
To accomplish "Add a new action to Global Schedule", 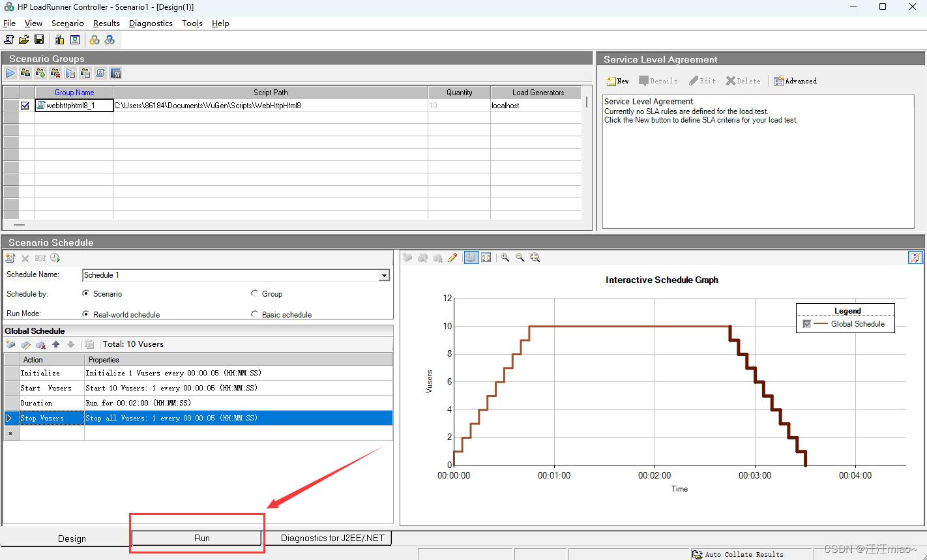I will (x=10, y=344).
